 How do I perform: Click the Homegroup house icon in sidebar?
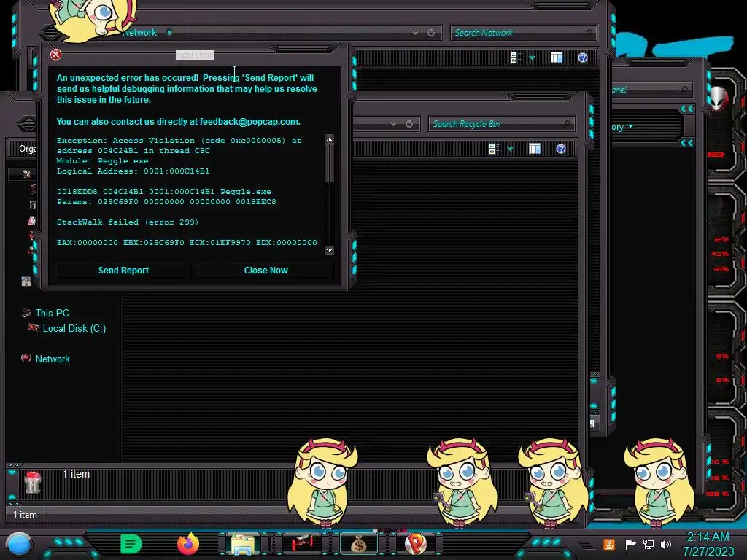point(26,281)
